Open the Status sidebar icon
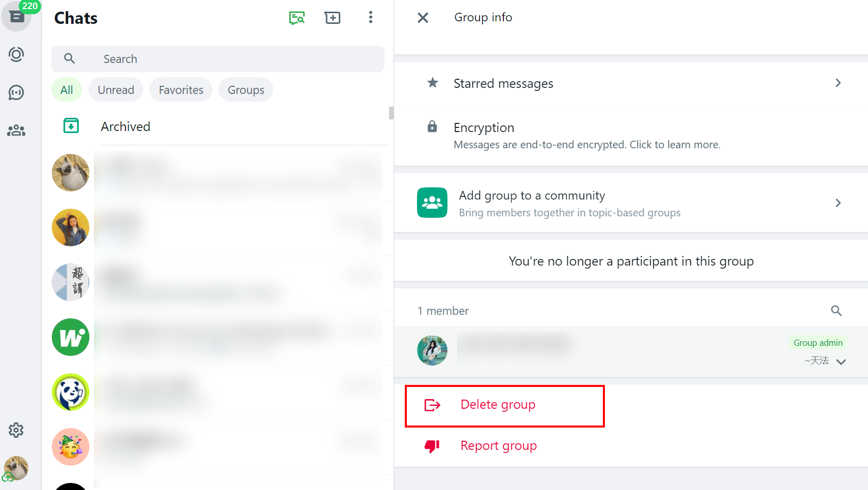The width and height of the screenshot is (868, 490). point(16,54)
